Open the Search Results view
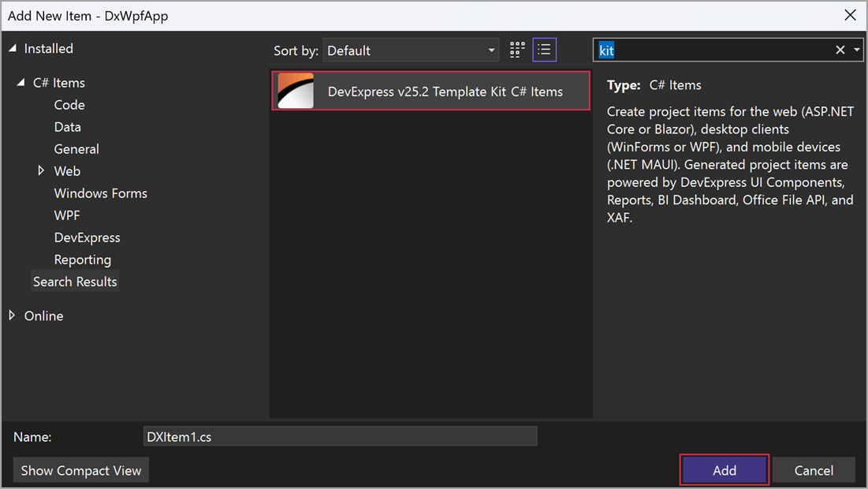This screenshot has width=868, height=489. (75, 281)
